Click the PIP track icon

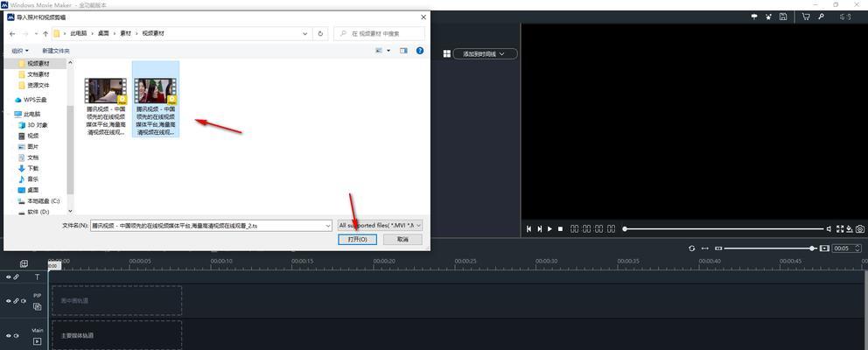[x=37, y=306]
